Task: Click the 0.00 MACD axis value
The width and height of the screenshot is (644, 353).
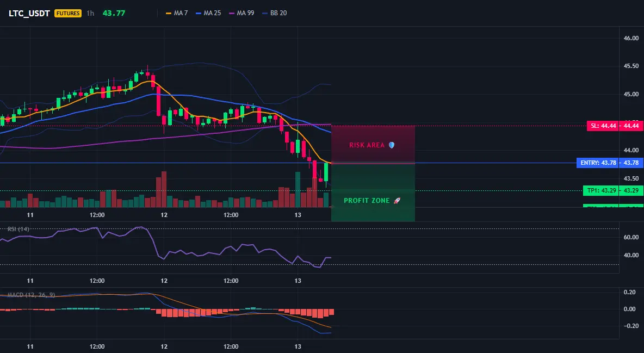Action: (x=630, y=309)
